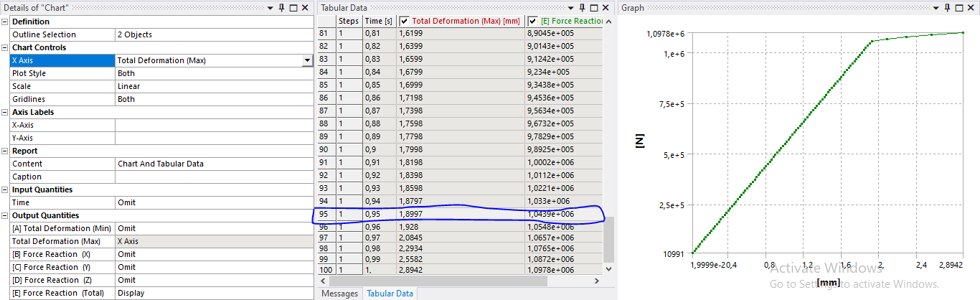The image size is (980, 300).
Task: Select the Tabular Data bottom tab
Action: [x=390, y=294]
